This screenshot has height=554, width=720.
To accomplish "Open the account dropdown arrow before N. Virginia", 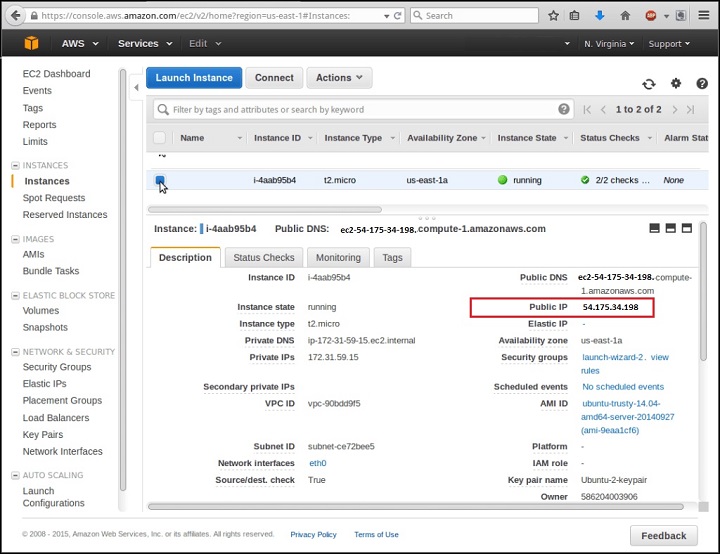I will 567,44.
